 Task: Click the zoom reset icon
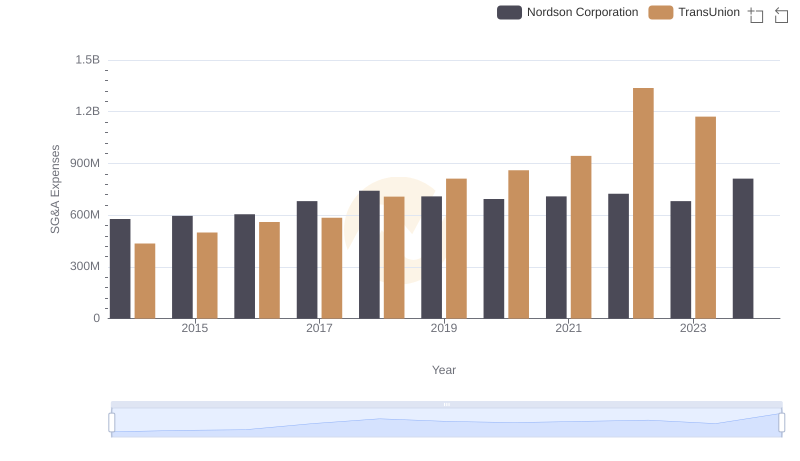(781, 15)
